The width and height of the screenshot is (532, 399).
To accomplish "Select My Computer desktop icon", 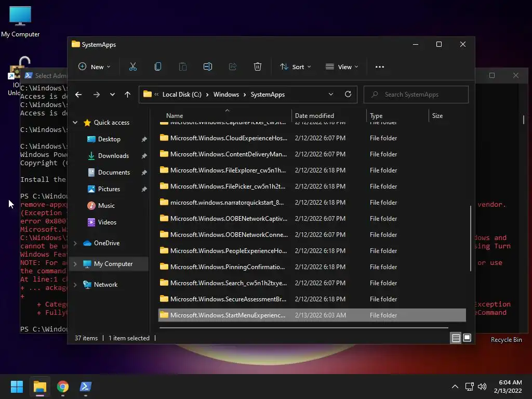I will coord(20,21).
